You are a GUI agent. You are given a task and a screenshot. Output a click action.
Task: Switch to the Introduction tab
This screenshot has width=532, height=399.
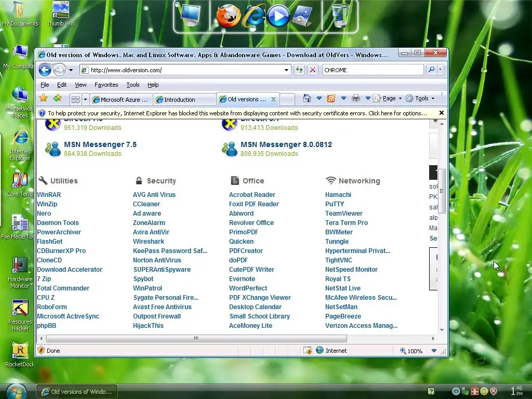[184, 99]
